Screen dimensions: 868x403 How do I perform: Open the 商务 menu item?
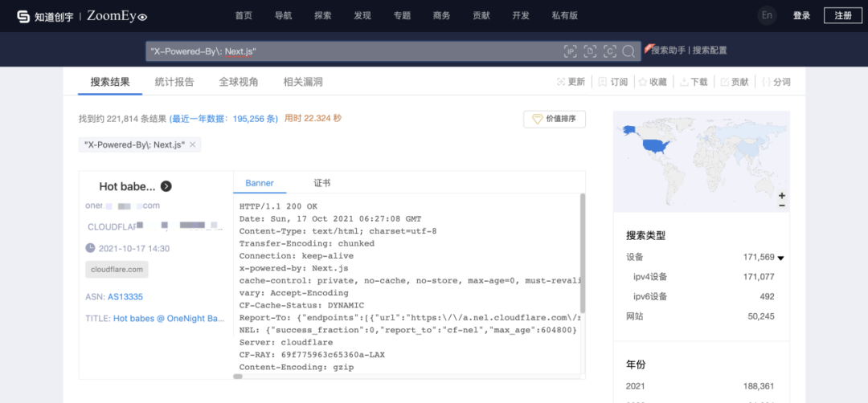pyautogui.click(x=442, y=15)
